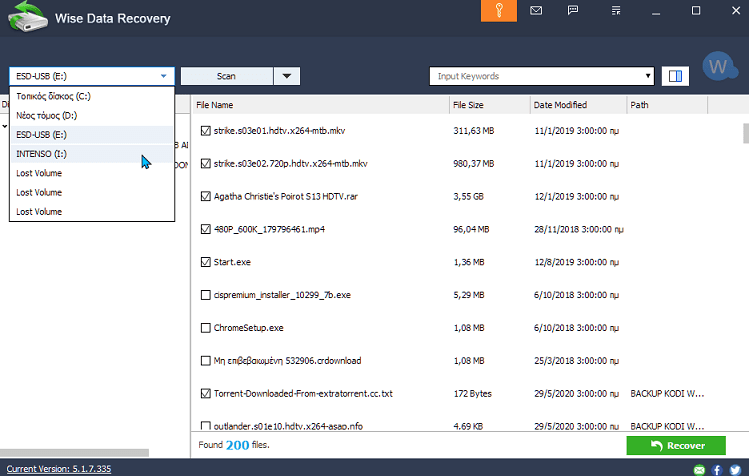Uncheck strike.s03e01.hdtv.x264-mtb.mkv checkbox

[x=205, y=130]
